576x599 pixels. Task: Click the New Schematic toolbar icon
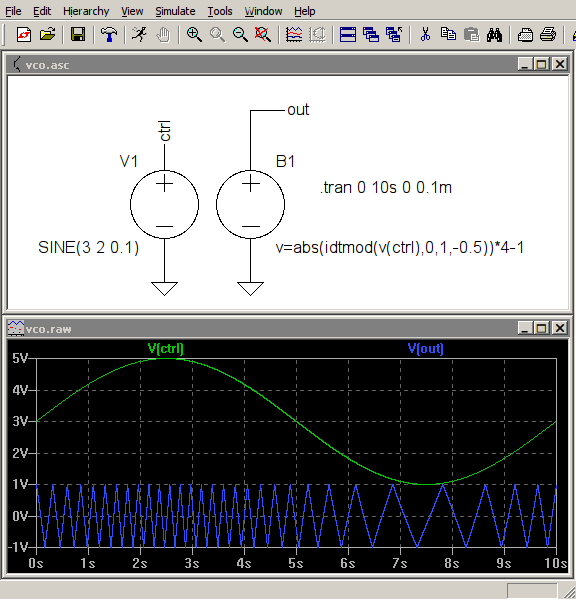[24, 35]
